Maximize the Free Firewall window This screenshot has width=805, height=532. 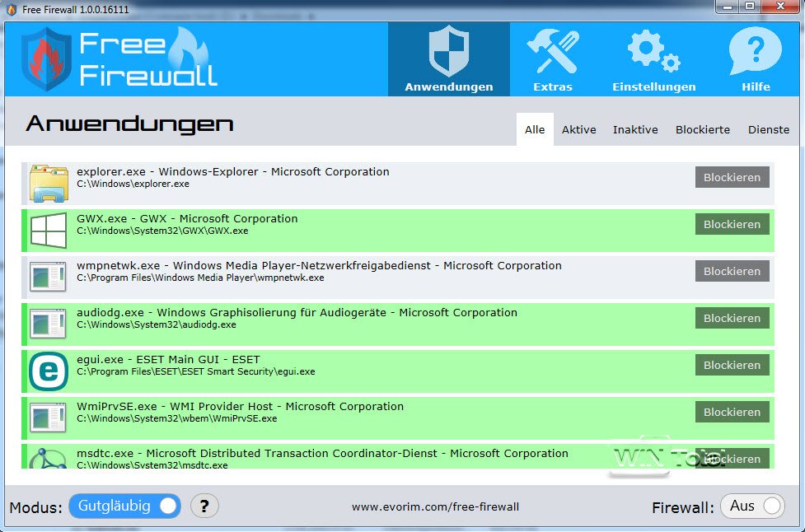click(x=750, y=7)
